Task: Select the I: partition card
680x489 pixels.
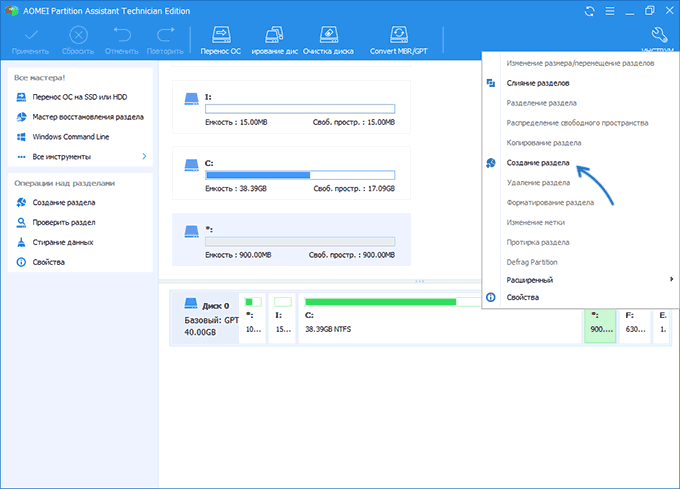Action: click(291, 107)
